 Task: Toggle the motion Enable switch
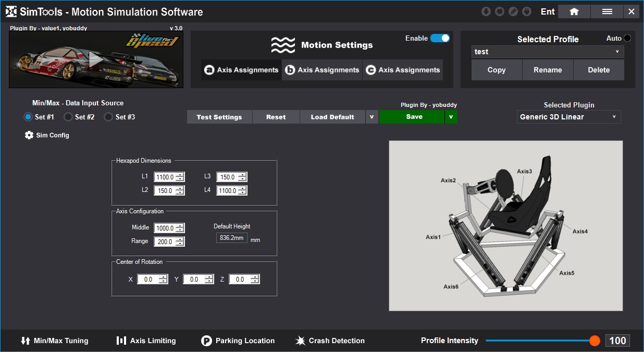(x=440, y=38)
